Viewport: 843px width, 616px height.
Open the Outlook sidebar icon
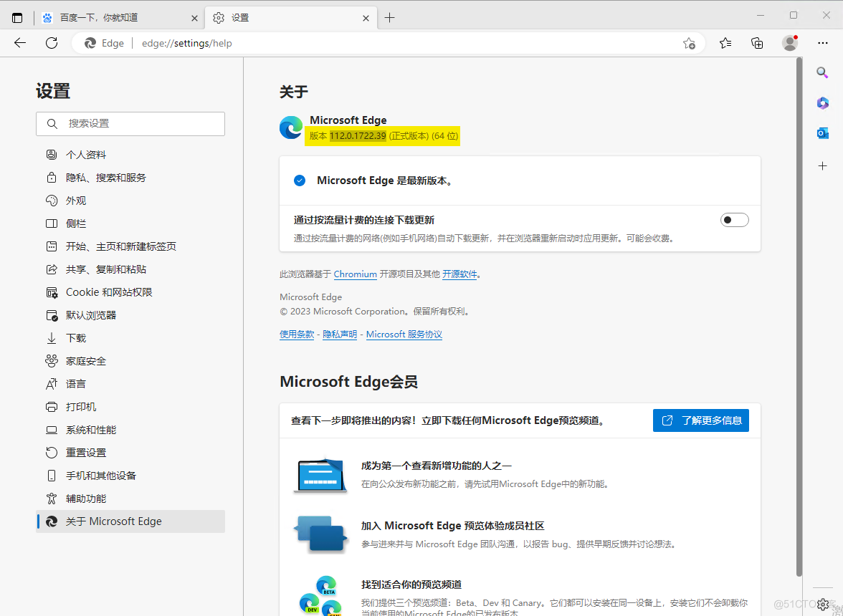coord(822,133)
